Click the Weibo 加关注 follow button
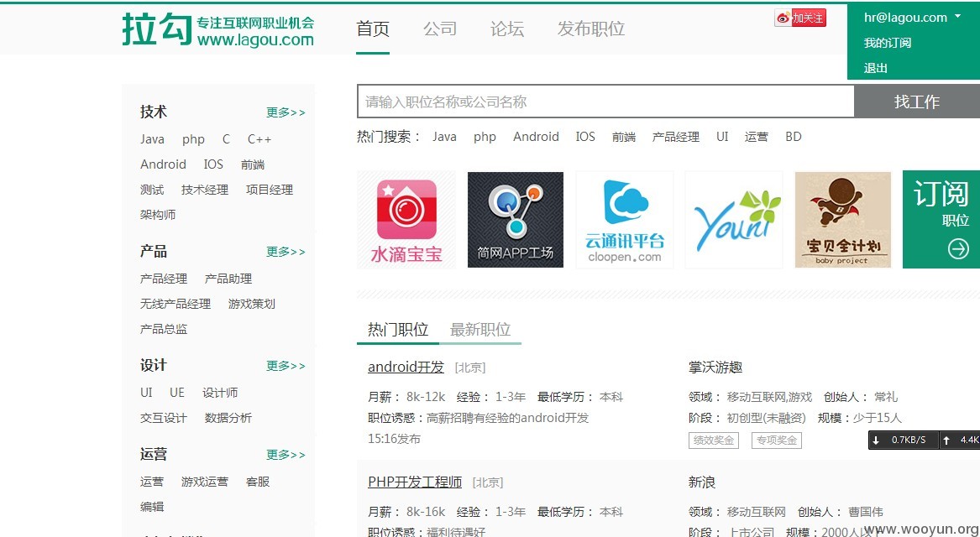The width and height of the screenshot is (980, 537). coord(800,18)
